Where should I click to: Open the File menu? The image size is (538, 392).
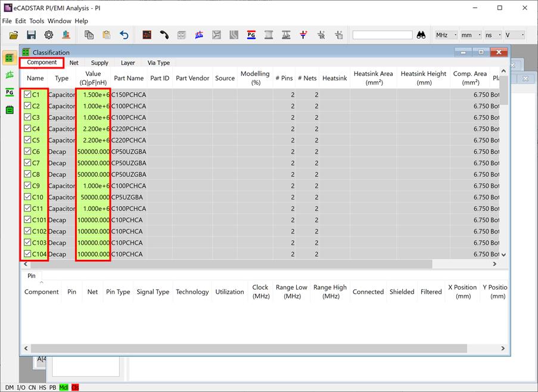(x=7, y=21)
